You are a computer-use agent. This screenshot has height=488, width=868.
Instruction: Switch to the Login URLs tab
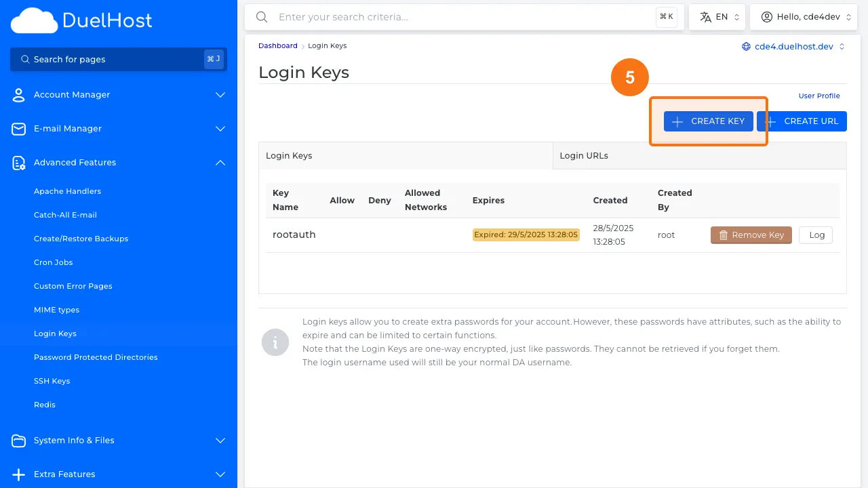coord(584,155)
